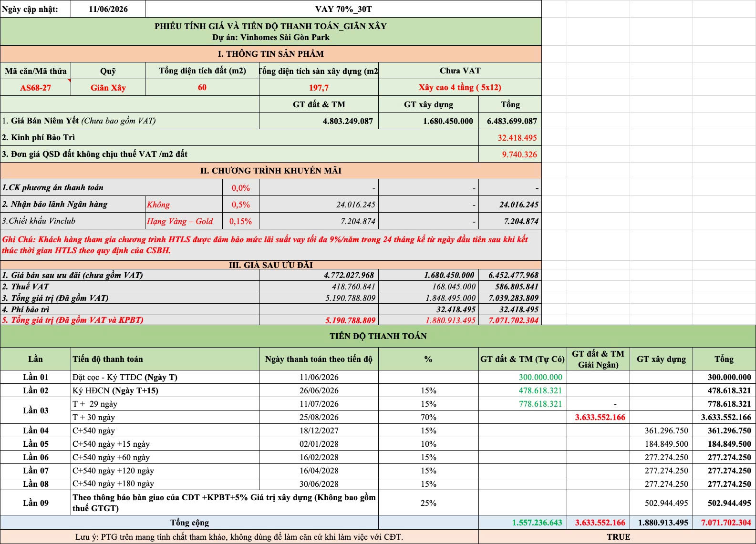The width and height of the screenshot is (756, 544).
Task: Select Lần 04 payment date 18/12/2027
Action: [319, 431]
